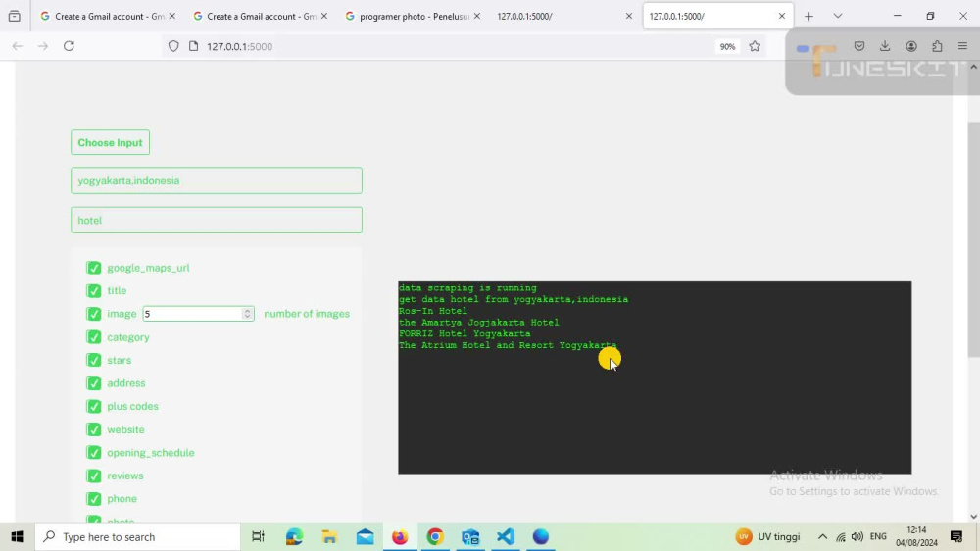The height and width of the screenshot is (551, 980).
Task: Show hidden system tray icons
Action: (x=822, y=536)
